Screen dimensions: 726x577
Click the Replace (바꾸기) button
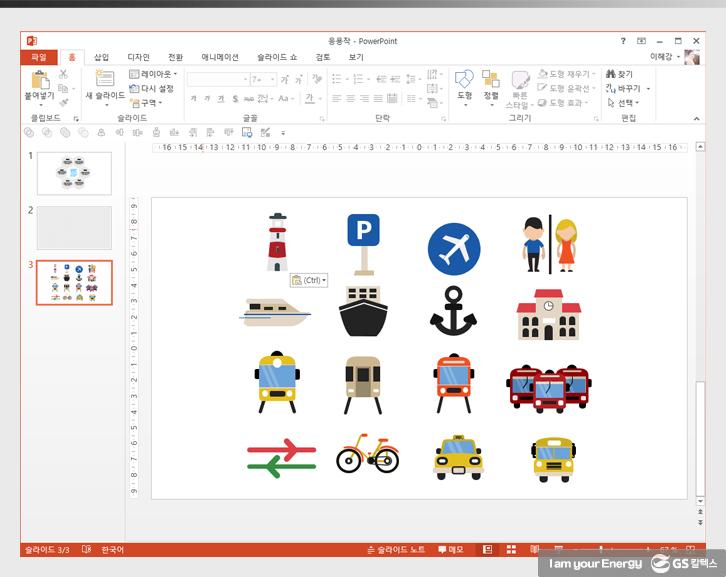627,88
